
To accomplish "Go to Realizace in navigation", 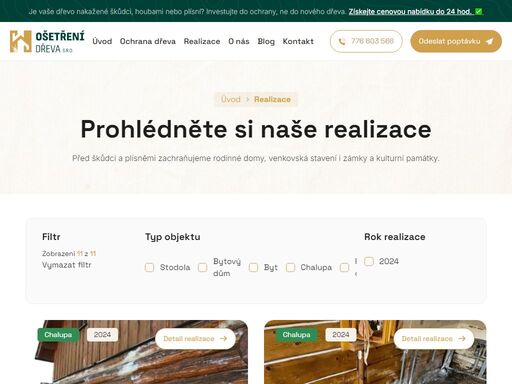I will pos(202,41).
